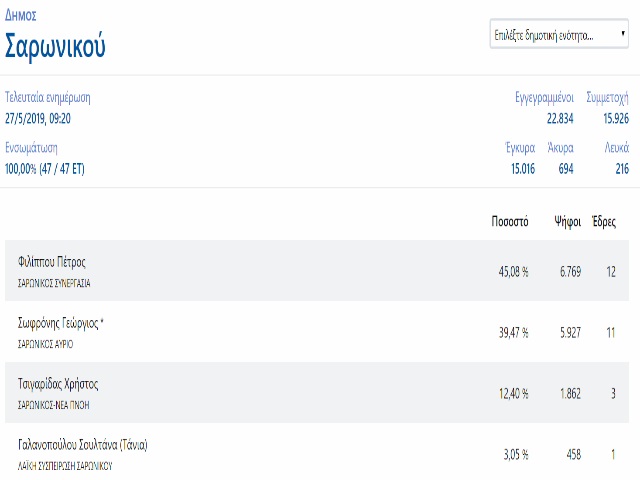This screenshot has height=480, width=640.
Task: Click the registered voters figure 22.834
Action: click(x=560, y=118)
